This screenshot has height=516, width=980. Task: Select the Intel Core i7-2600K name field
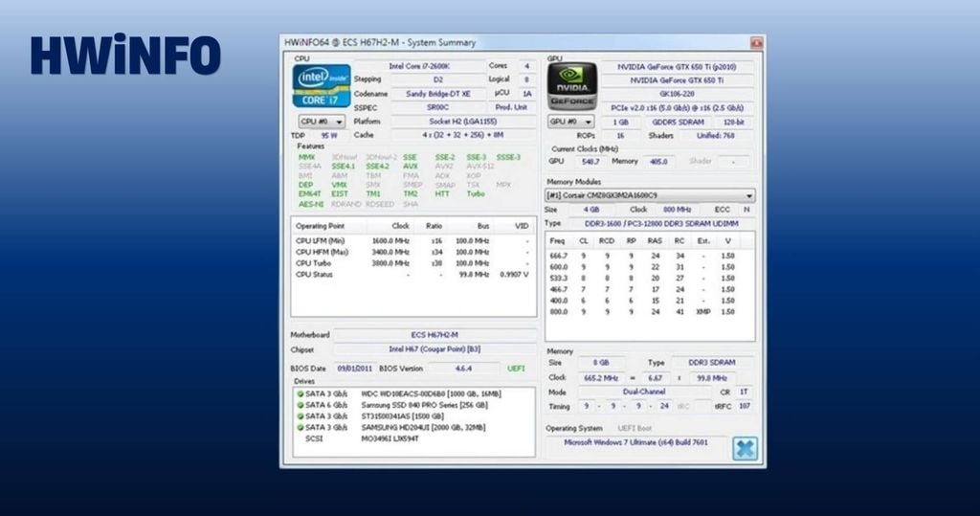click(419, 66)
